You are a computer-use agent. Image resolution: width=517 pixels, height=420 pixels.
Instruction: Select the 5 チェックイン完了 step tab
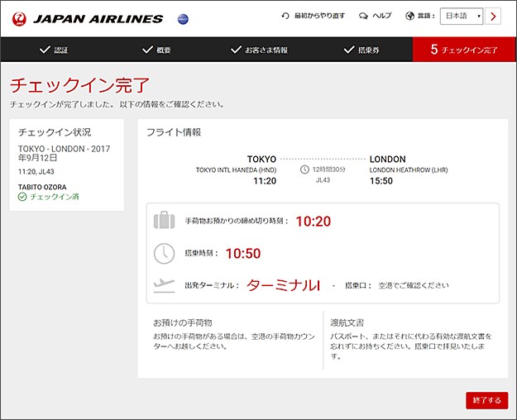[464, 50]
